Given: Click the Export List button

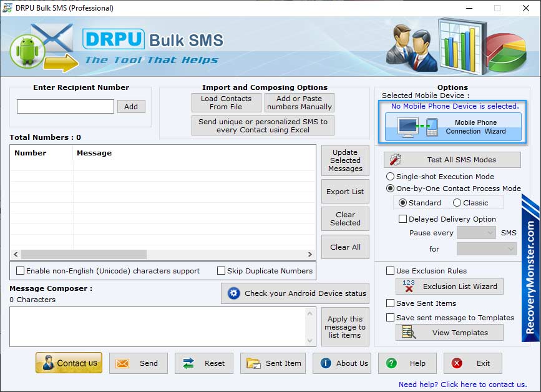Looking at the screenshot, I should click(x=345, y=192).
